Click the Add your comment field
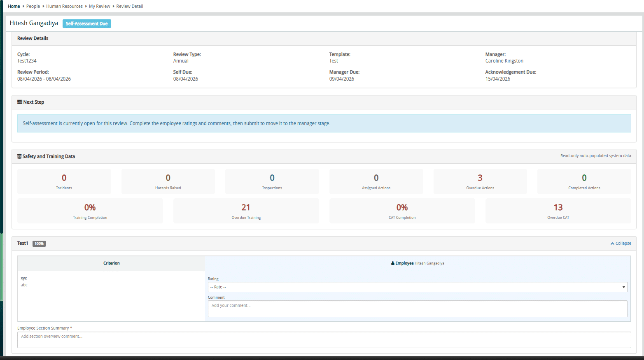This screenshot has width=644, height=360. (x=418, y=309)
